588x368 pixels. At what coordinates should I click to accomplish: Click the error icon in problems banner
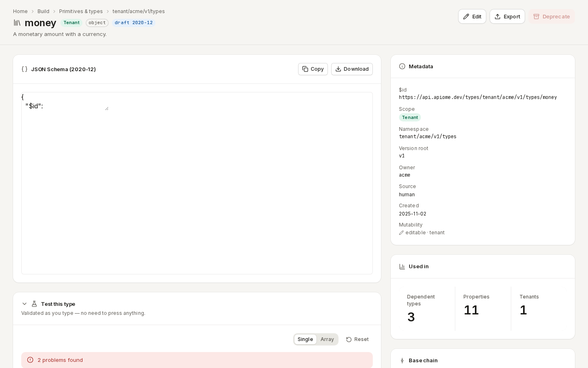click(30, 360)
